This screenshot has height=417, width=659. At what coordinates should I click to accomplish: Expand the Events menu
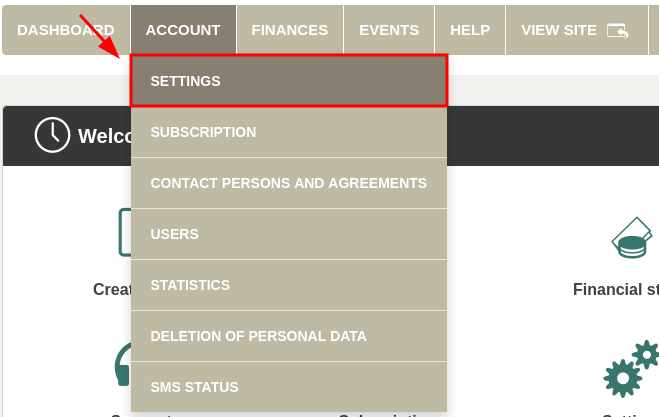pos(389,30)
